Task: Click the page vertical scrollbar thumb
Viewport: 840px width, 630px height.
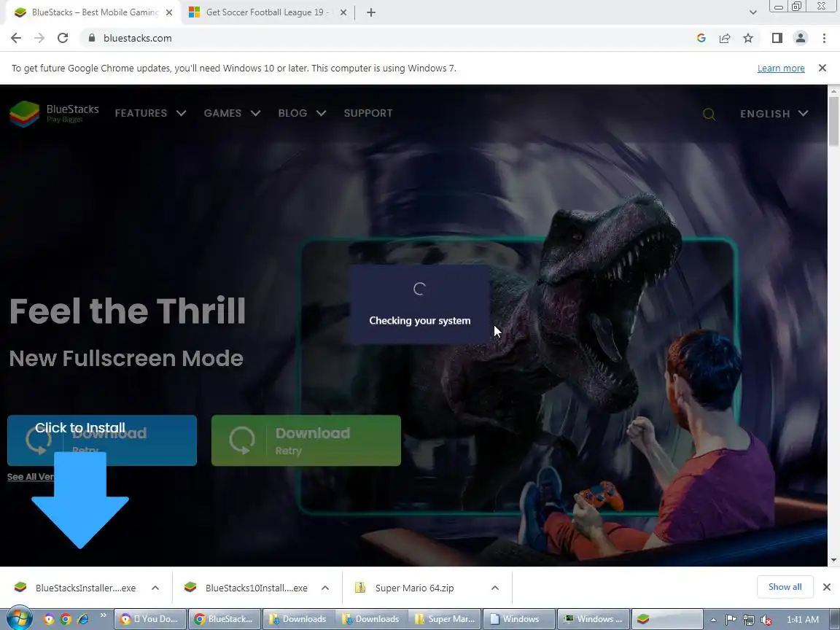Action: (x=833, y=120)
